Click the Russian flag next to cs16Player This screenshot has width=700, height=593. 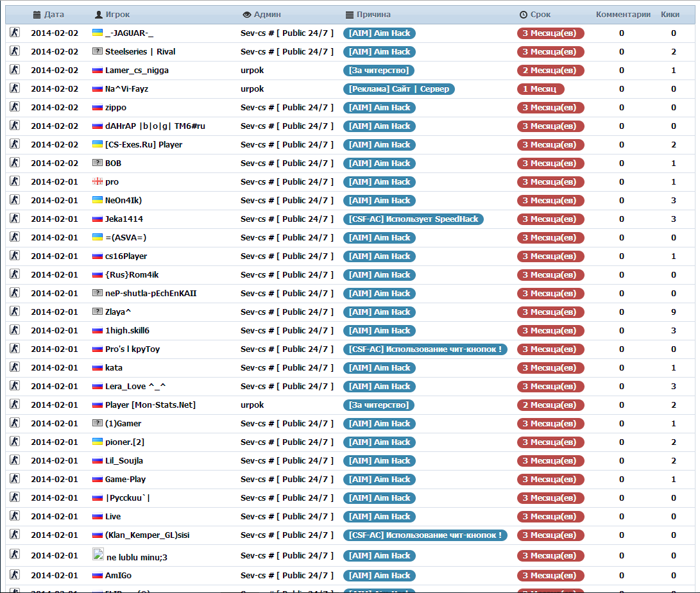[x=98, y=256]
